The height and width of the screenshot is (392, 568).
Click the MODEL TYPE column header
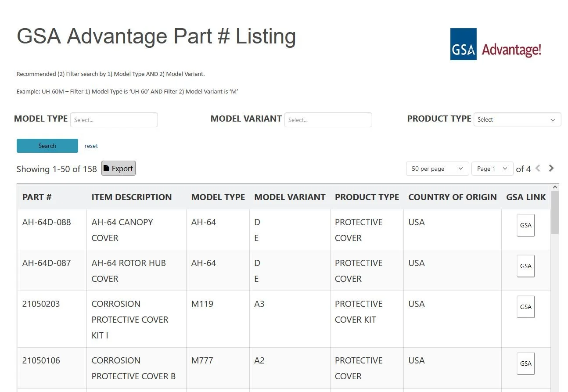coord(218,197)
